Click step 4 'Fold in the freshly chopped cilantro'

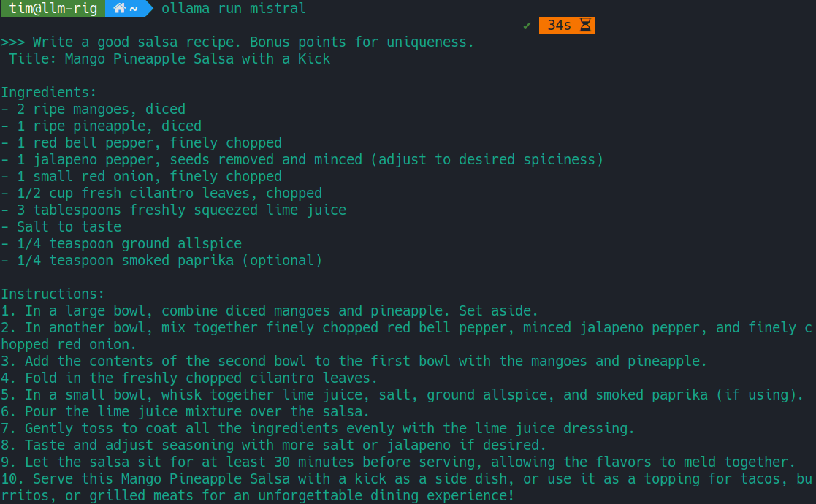click(x=189, y=378)
